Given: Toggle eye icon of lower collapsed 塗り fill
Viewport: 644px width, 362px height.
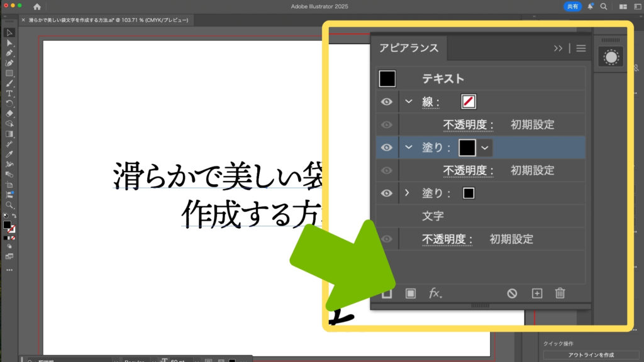Looking at the screenshot, I should point(387,193).
